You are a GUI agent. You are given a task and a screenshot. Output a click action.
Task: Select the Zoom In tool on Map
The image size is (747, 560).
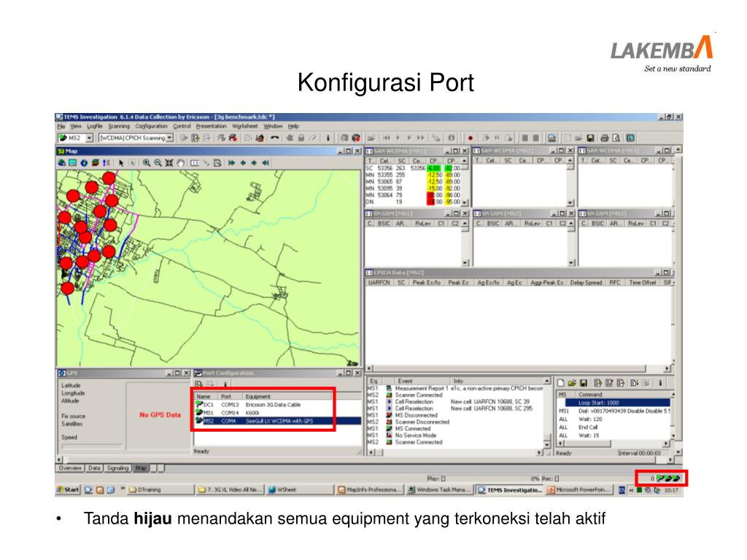(x=146, y=163)
